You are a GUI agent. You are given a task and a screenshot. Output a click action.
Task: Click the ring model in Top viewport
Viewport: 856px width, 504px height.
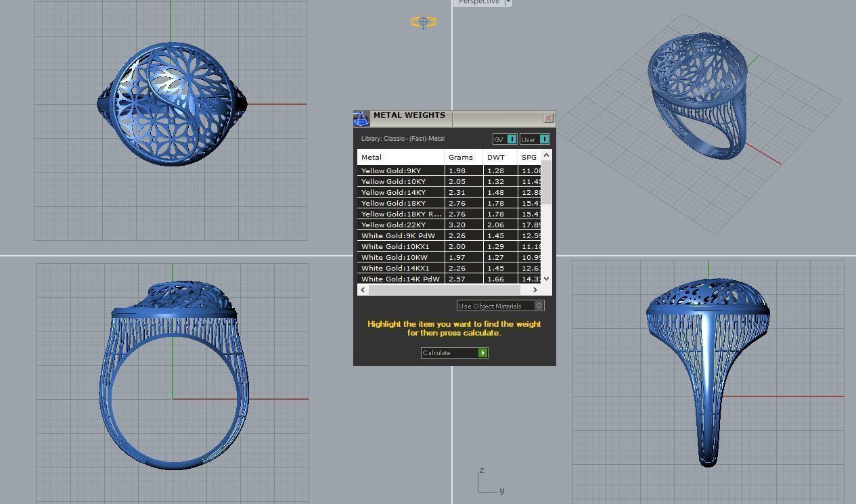pos(173,104)
